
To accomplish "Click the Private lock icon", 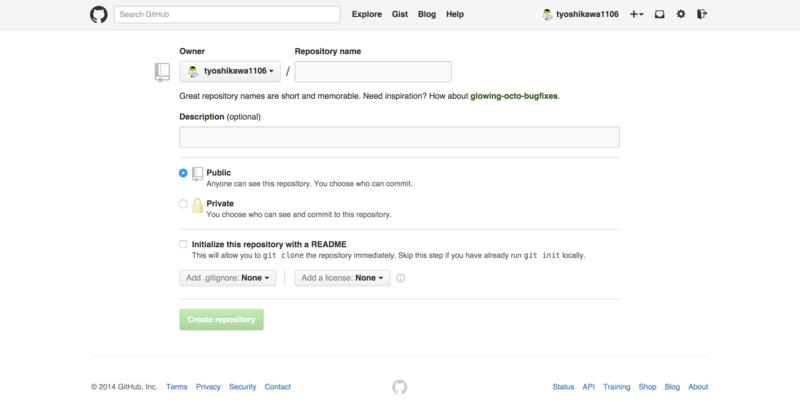I will click(197, 205).
